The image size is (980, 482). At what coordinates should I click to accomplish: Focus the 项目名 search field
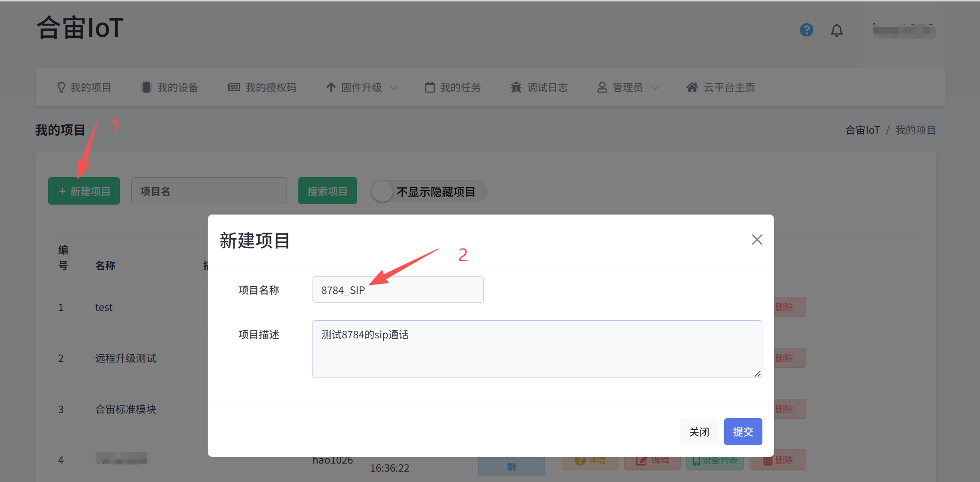[x=209, y=191]
